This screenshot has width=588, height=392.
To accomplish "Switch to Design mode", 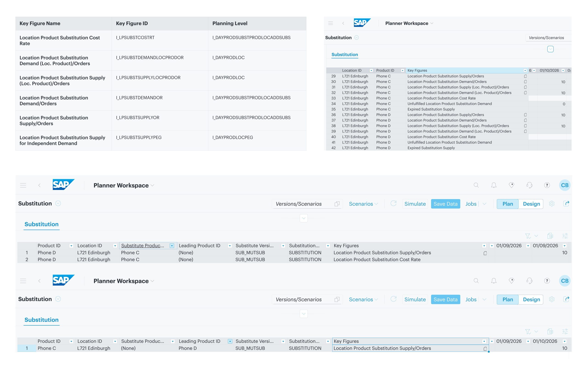I will point(531,204).
